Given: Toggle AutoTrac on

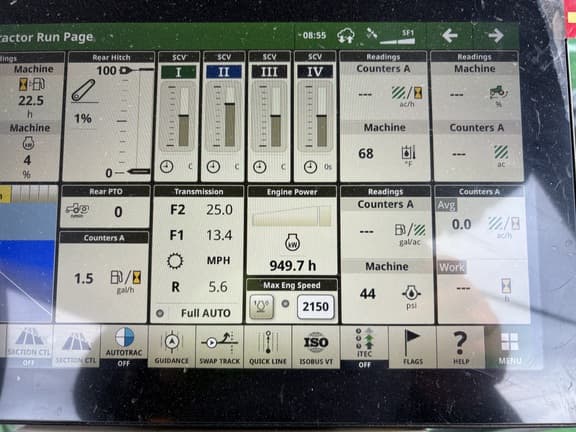Looking at the screenshot, I should tap(124, 347).
